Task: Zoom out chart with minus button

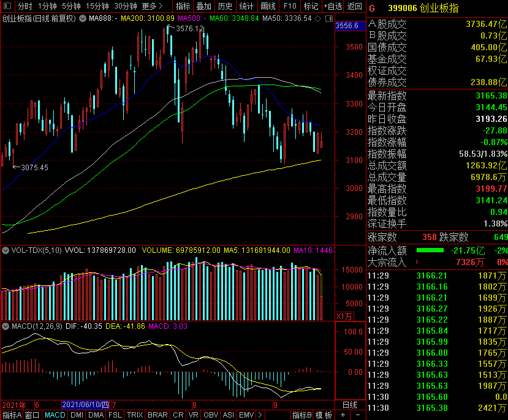Action: click(x=358, y=415)
